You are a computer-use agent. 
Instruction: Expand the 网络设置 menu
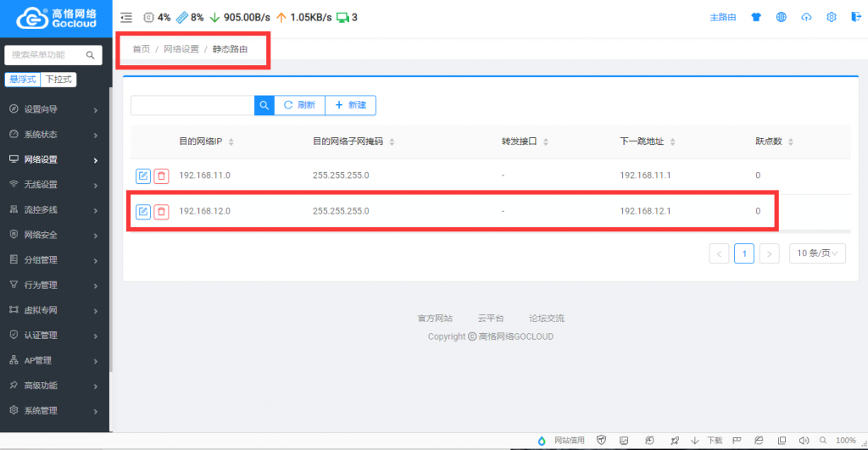[x=54, y=160]
